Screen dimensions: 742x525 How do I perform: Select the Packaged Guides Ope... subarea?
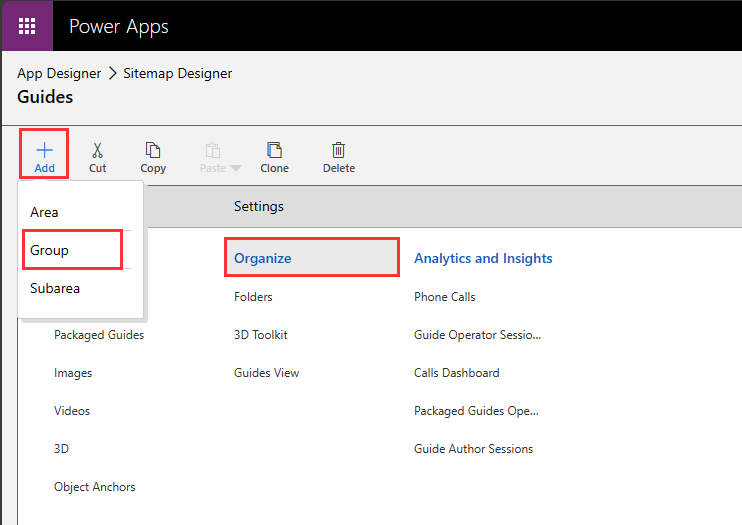coord(476,411)
